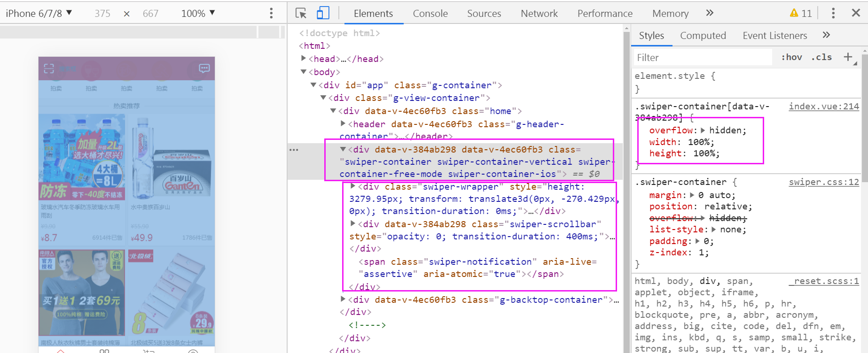This screenshot has height=353, width=868.
Task: Collapse the div#app g-container node
Action: pos(313,85)
